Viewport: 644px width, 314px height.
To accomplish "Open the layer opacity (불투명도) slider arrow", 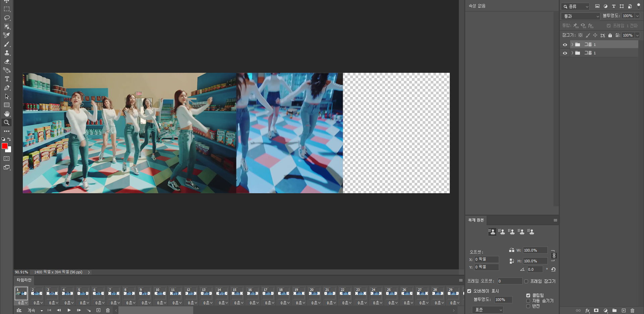I will click(637, 16).
